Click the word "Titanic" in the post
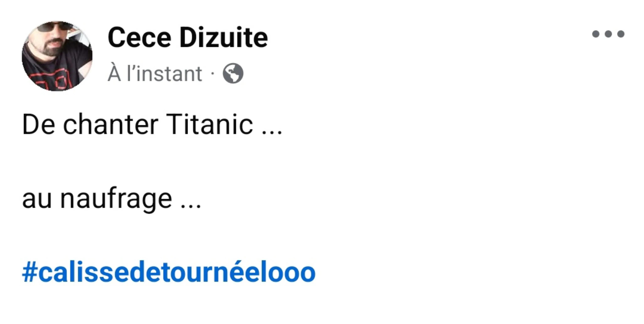 pos(209,124)
